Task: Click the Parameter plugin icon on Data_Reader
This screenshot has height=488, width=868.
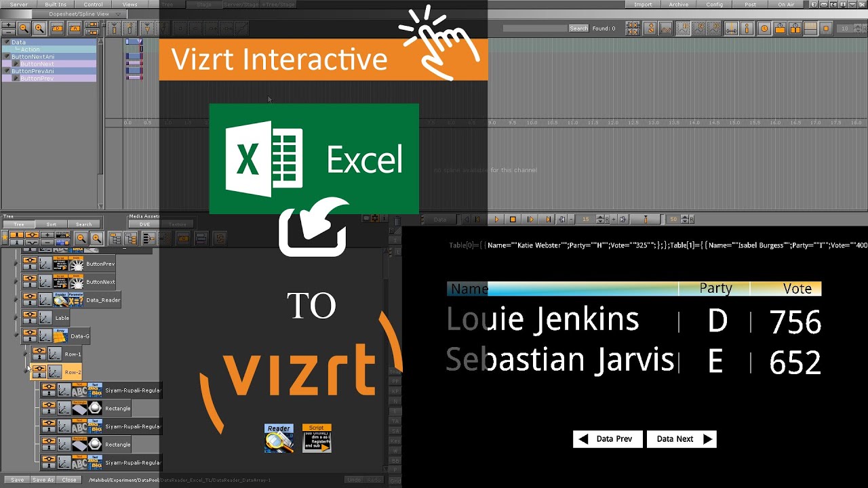Action: [77, 300]
